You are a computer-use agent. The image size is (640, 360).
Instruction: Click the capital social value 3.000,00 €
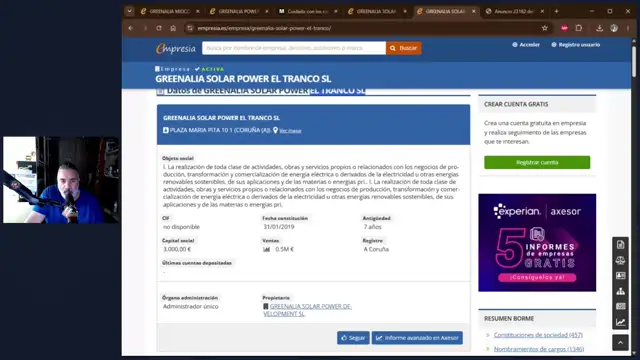177,249
